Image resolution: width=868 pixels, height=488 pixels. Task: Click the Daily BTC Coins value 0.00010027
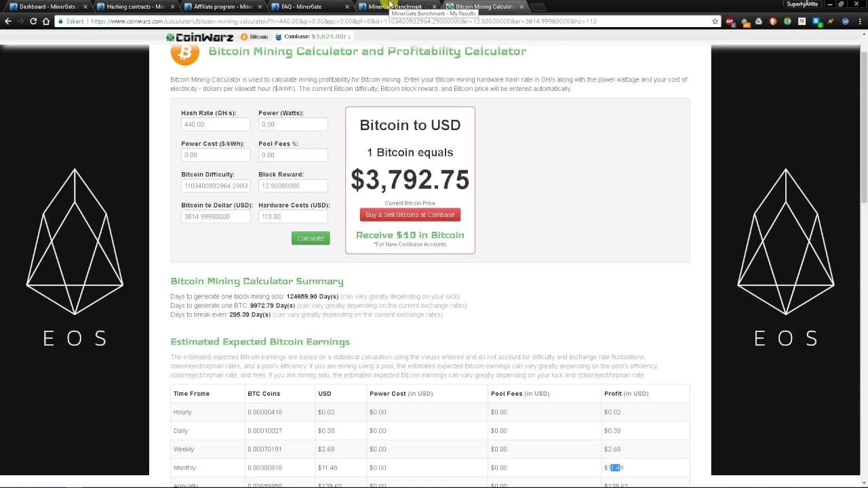click(264, 431)
